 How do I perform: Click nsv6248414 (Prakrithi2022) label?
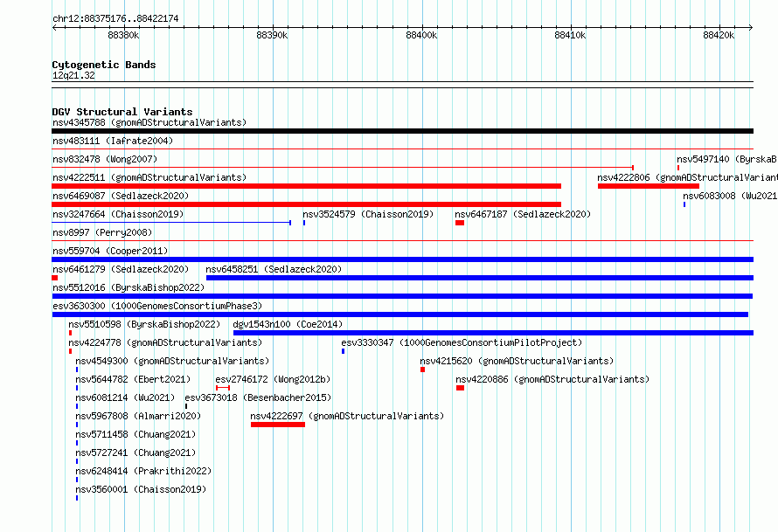(143, 471)
